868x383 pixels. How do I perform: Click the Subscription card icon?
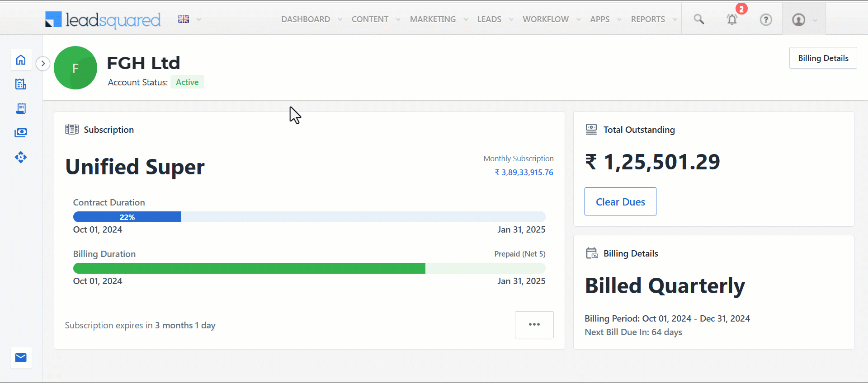[71, 129]
